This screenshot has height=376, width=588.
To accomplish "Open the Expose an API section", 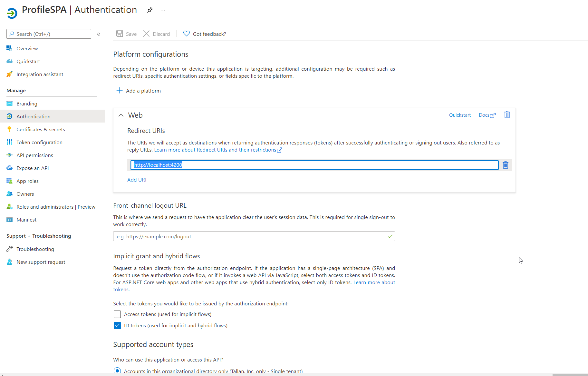I will [x=32, y=168].
